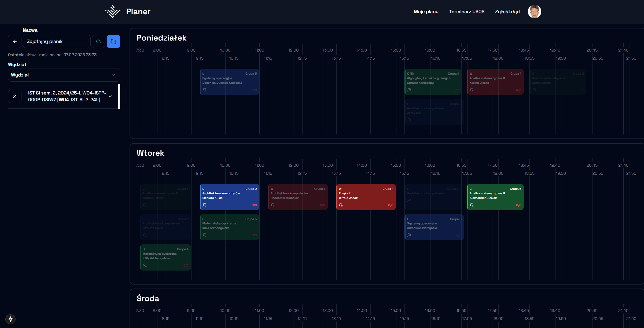Click the lightning bolt icon
644x328 pixels.
pyautogui.click(x=10, y=319)
